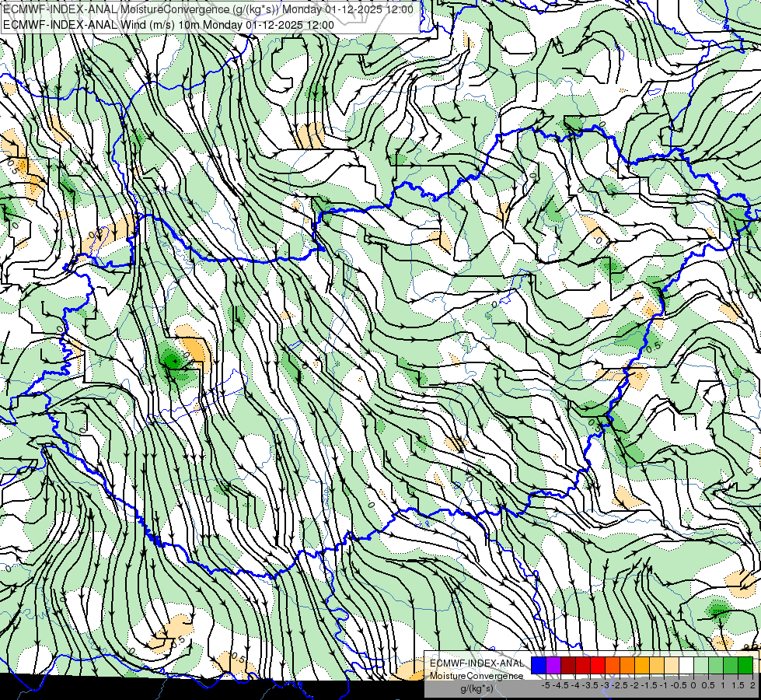This screenshot has width=761, height=700.
Task: Click the -1.5 legend tick label
Action: pos(649,685)
